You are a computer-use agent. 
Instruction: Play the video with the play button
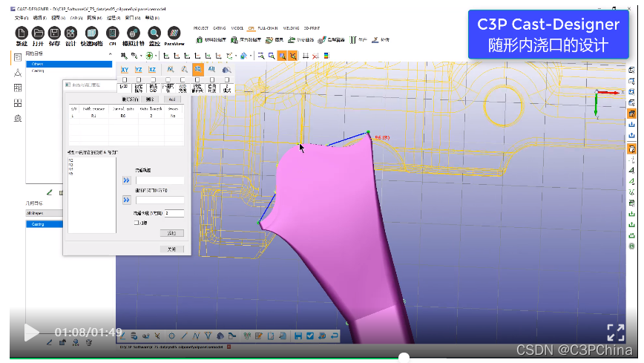coord(32,332)
